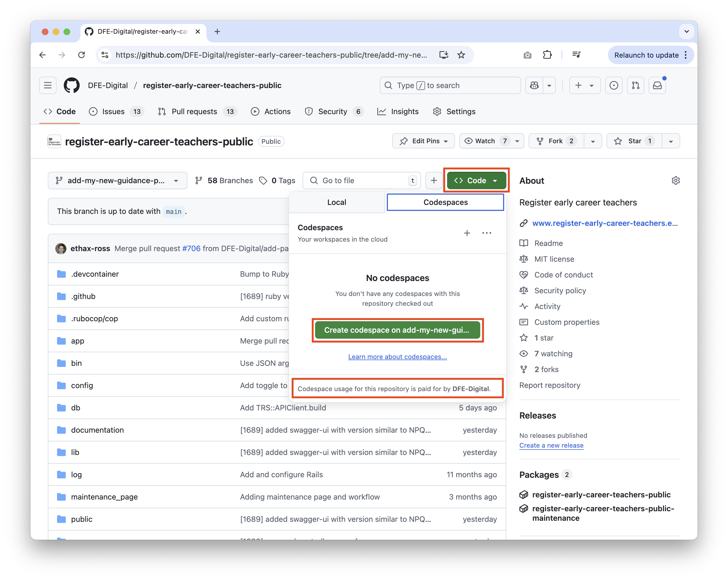This screenshot has width=728, height=580.
Task: Expand the tab search chevron
Action: (x=686, y=32)
